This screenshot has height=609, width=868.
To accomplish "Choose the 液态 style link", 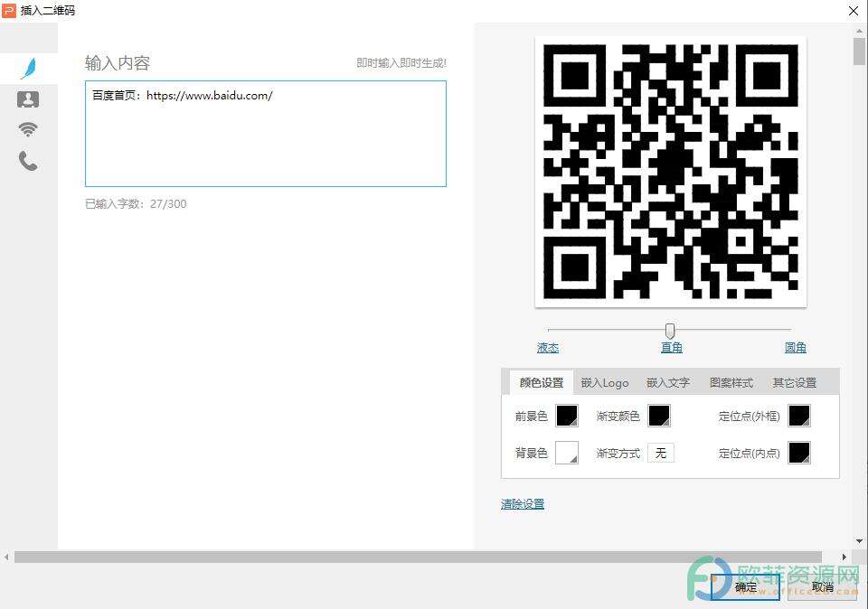I will click(548, 347).
